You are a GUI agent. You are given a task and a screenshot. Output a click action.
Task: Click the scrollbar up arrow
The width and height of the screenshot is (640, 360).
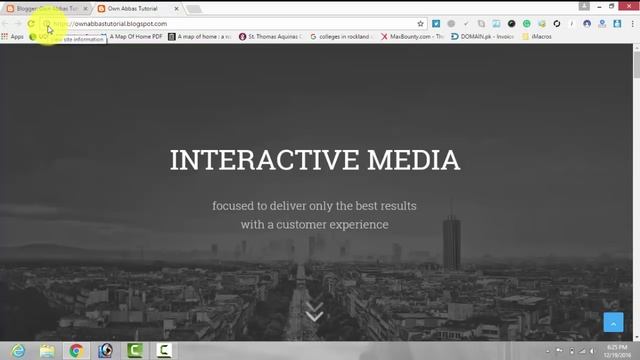(636, 48)
